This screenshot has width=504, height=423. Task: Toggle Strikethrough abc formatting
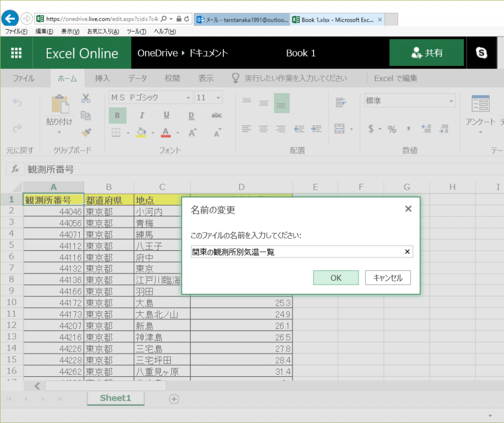pos(217,115)
